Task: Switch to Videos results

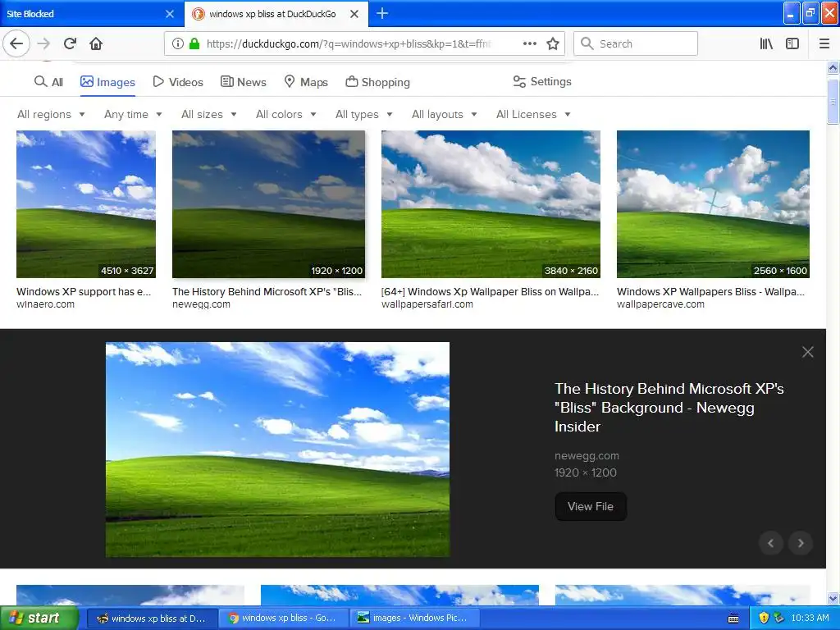Action: click(178, 82)
